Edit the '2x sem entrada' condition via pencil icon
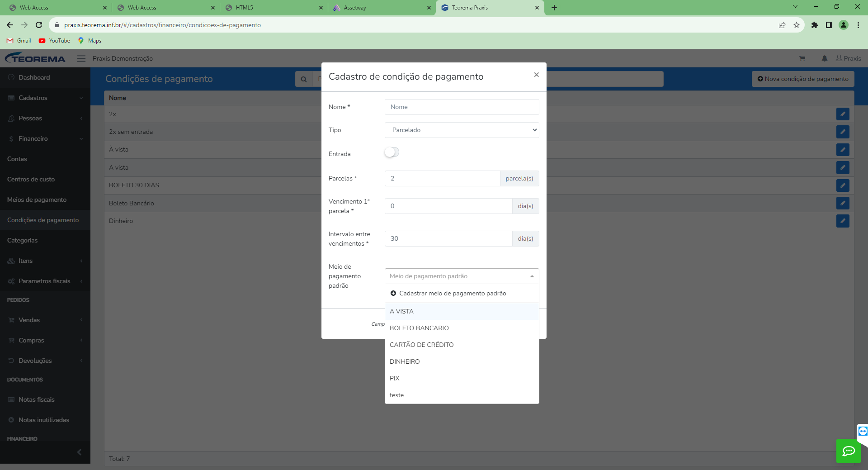This screenshot has height=470, width=868. tap(843, 132)
